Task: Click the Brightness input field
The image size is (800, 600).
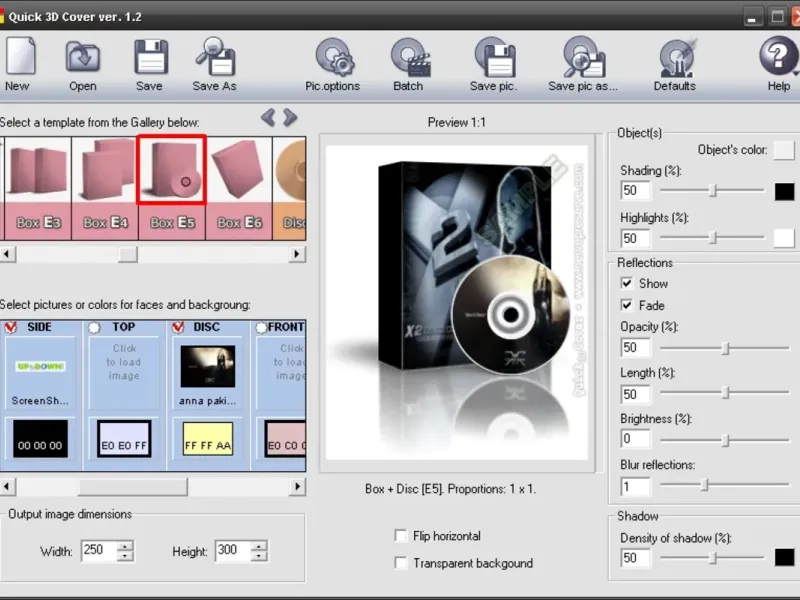Action: pyautogui.click(x=635, y=439)
